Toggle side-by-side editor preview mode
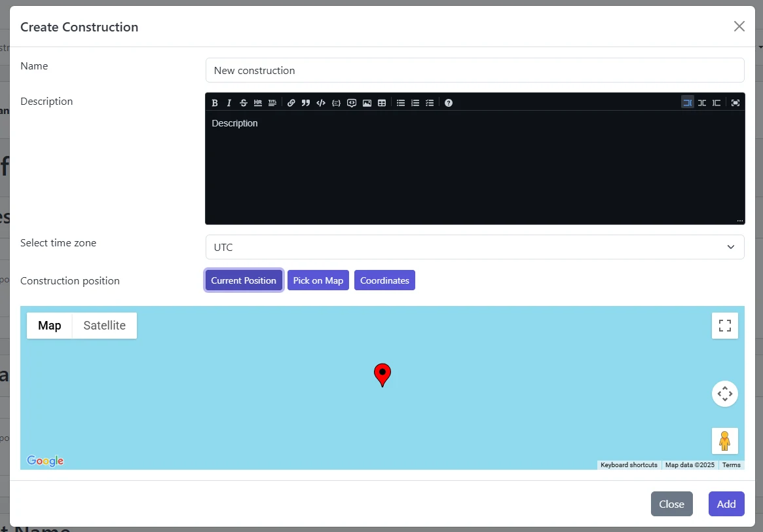The height and width of the screenshot is (532, 763). pyautogui.click(x=701, y=102)
